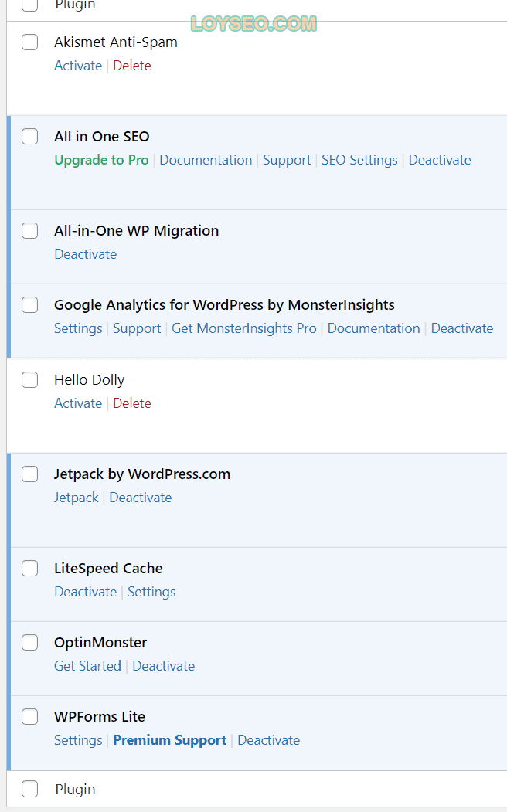Viewport: 507px width, 812px height.
Task: Click Get MonsterInsights Pro link
Action: (x=244, y=328)
